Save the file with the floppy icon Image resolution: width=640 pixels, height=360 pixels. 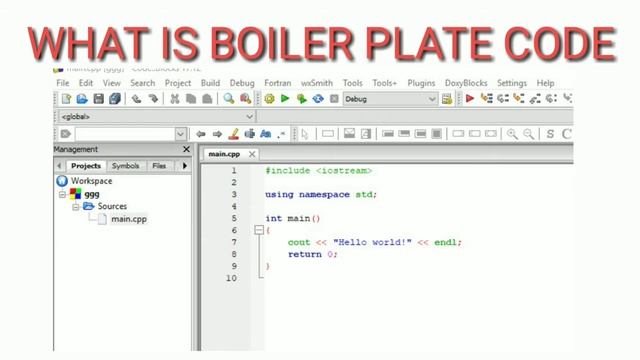click(98, 99)
